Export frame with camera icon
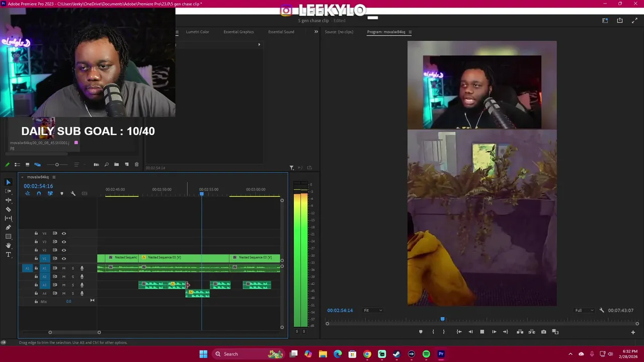 point(543,332)
